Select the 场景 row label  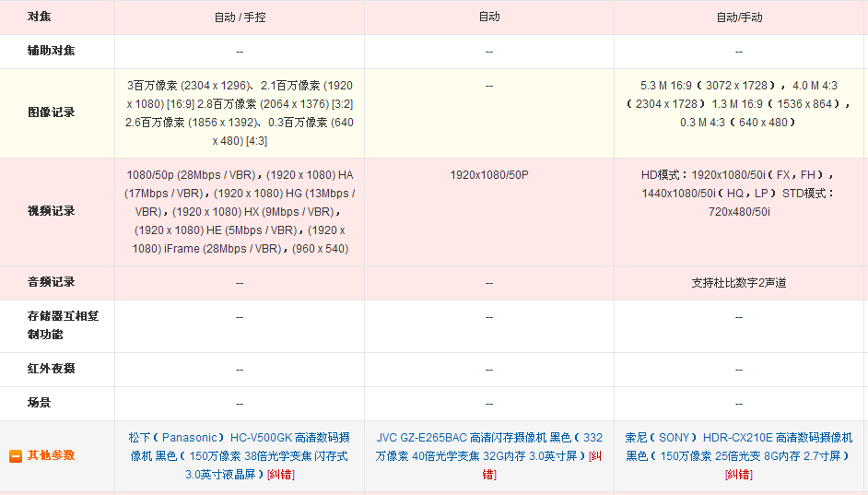40,403
